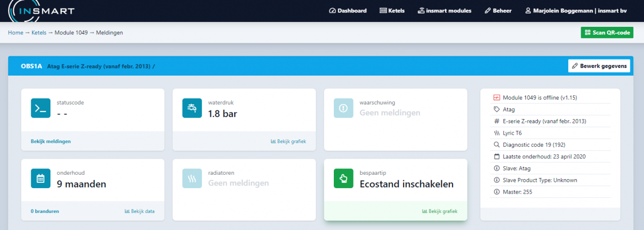Open Bekijk grafiek under Ecostand bespaartip
Screen dimensions: 644x230
[x=440, y=211]
